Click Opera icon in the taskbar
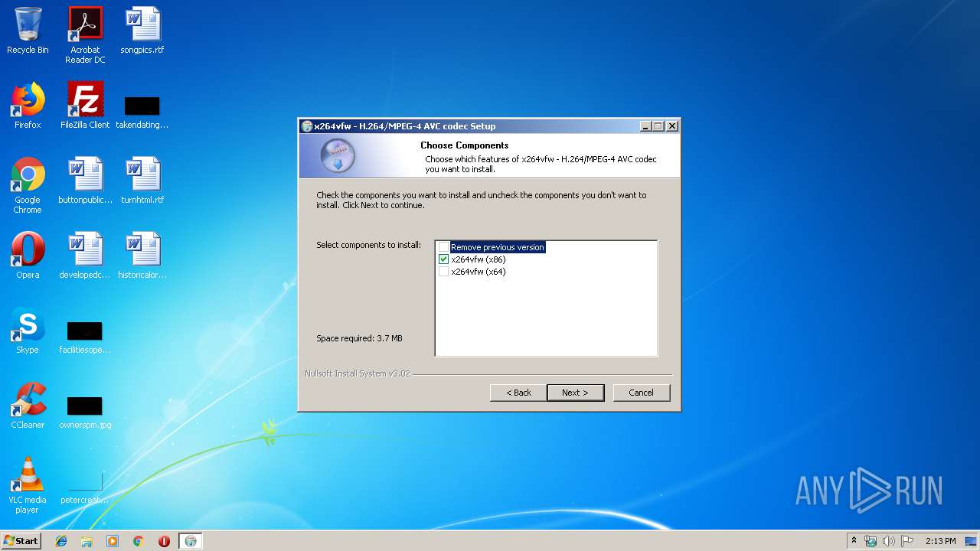The height and width of the screenshot is (551, 980). pos(164,541)
